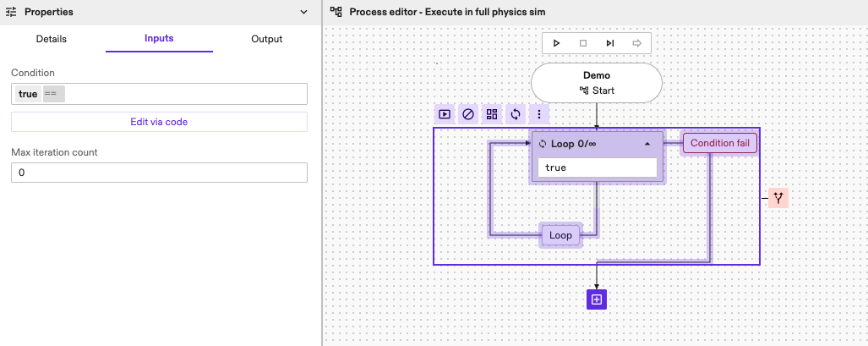
Task: Open the three-dot more options menu
Action: click(539, 114)
